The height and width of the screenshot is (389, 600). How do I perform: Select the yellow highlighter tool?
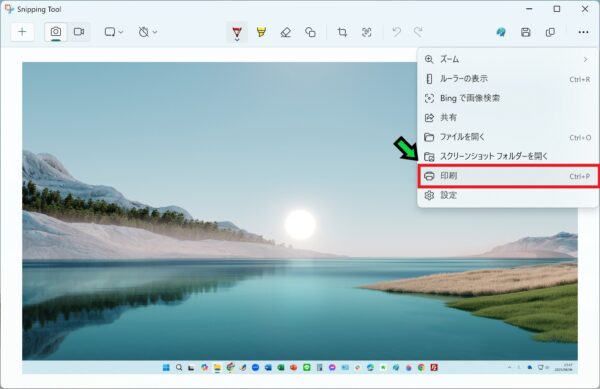point(261,33)
